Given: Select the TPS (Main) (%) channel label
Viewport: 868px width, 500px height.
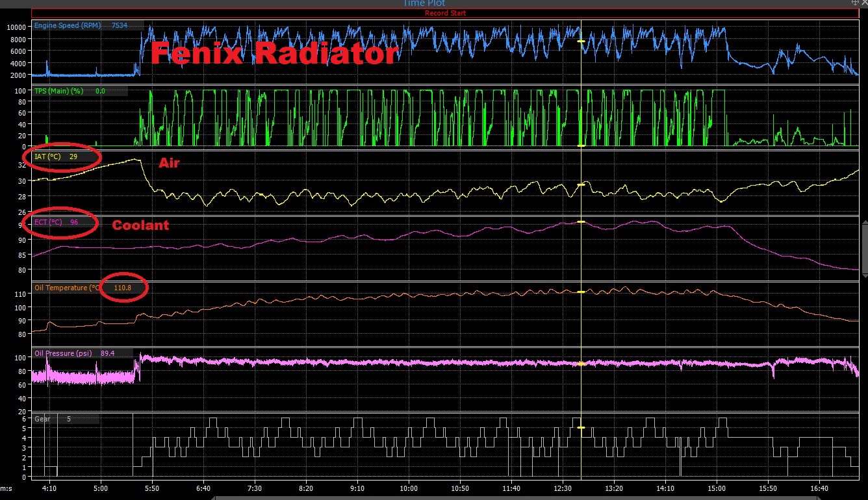Looking at the screenshot, I should pos(60,92).
